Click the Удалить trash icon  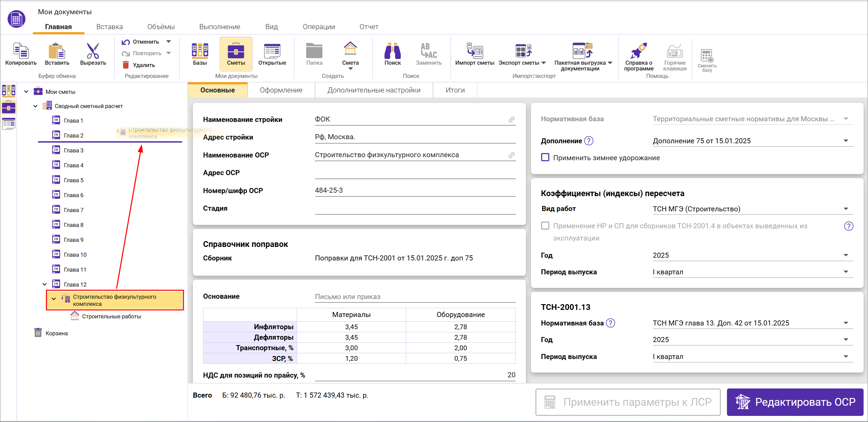point(126,65)
